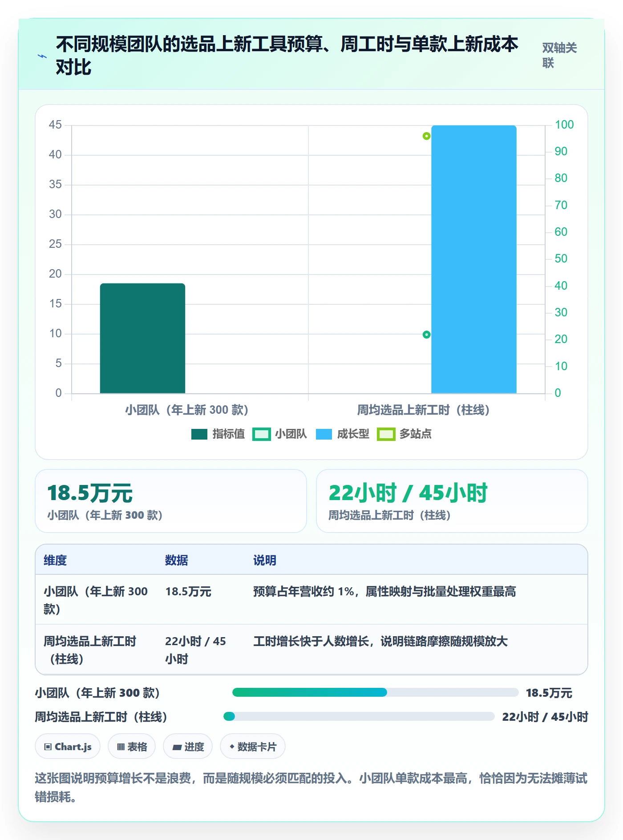This screenshot has width=623, height=840.
Task: Click the lower green line data point
Action: 426,335
